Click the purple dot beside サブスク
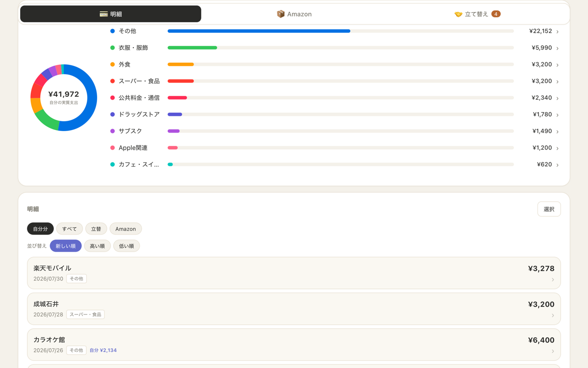 113,131
